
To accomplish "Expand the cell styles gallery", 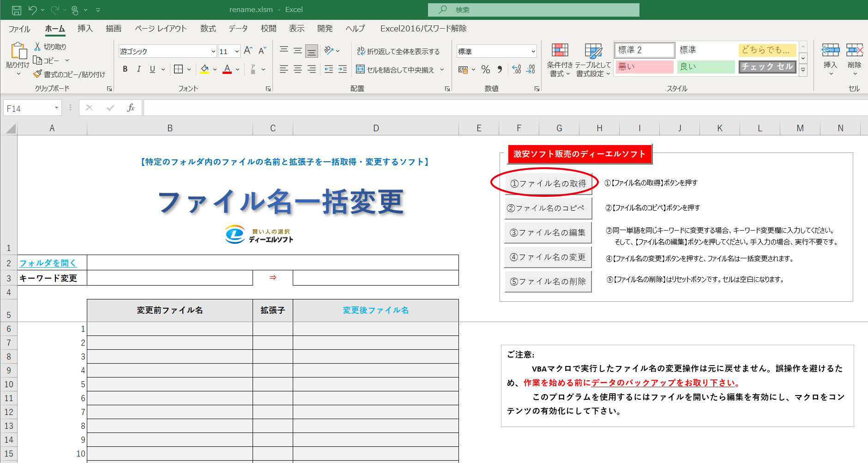I will click(x=803, y=70).
